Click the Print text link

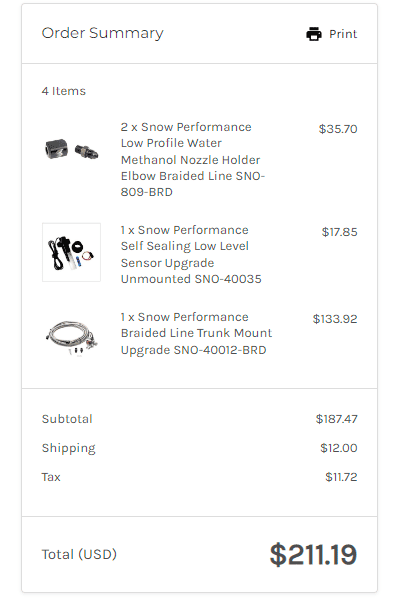click(x=343, y=34)
